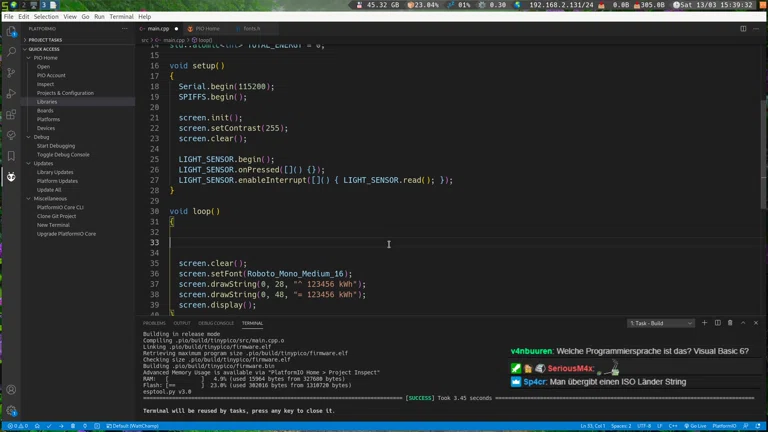Collapse the Miscellaneous tree group
The height and width of the screenshot is (432, 768).
click(x=29, y=198)
